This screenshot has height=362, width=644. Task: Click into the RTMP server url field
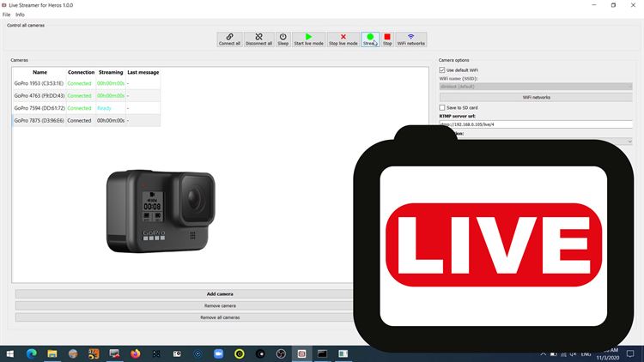click(x=536, y=124)
